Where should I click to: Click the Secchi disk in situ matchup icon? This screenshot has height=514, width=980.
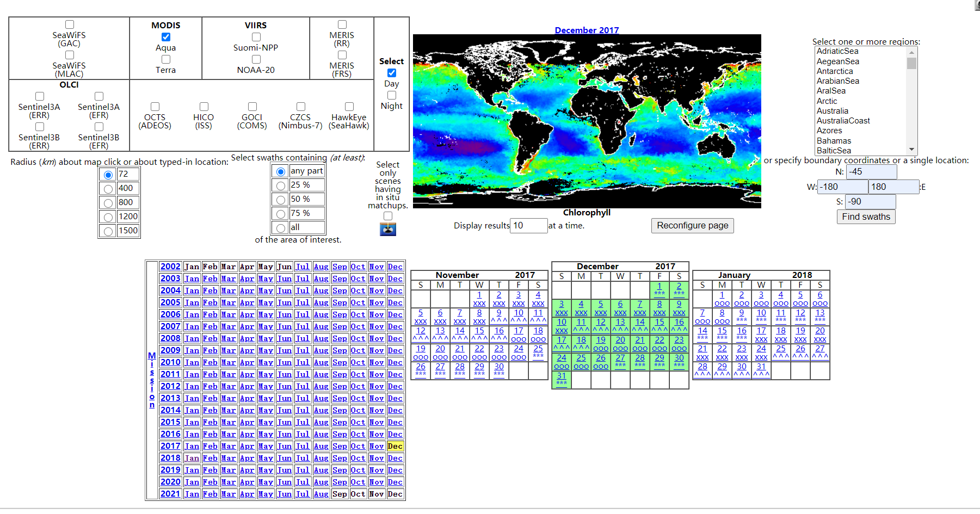(387, 229)
